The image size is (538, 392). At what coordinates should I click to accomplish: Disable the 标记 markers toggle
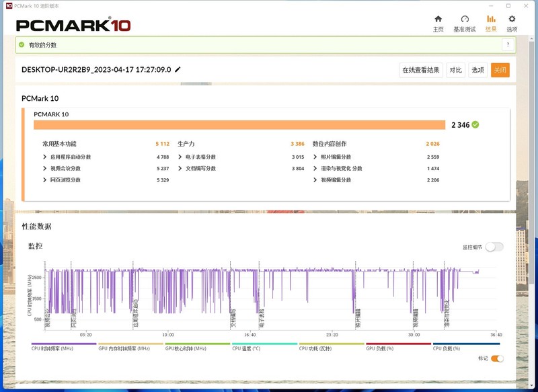(497, 358)
